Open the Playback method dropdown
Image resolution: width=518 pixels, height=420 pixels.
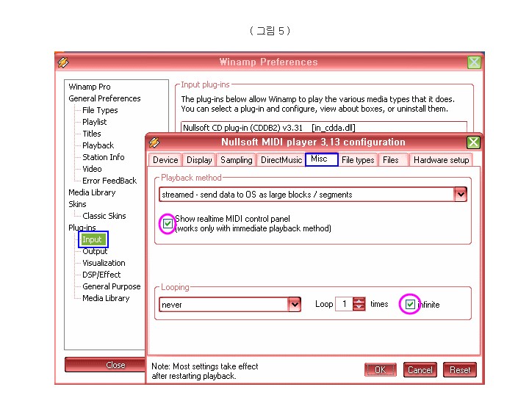point(461,195)
